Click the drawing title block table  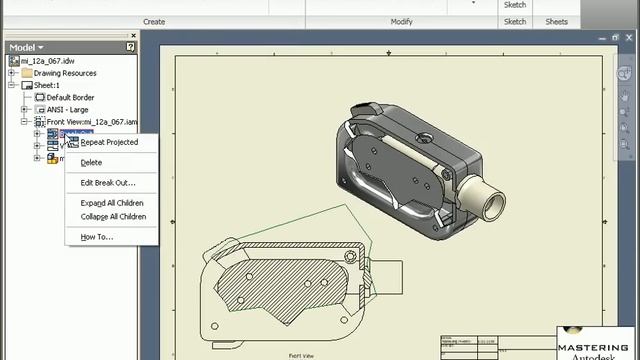[498, 347]
